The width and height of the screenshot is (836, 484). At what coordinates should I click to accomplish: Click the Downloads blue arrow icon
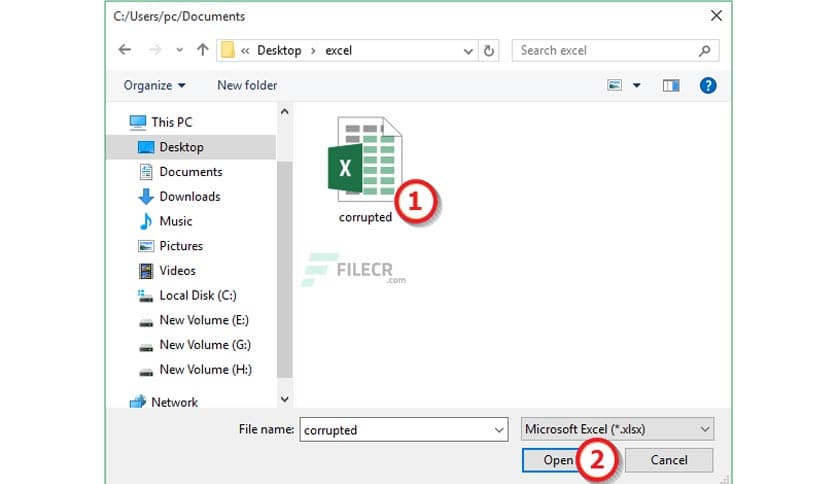[x=146, y=197]
